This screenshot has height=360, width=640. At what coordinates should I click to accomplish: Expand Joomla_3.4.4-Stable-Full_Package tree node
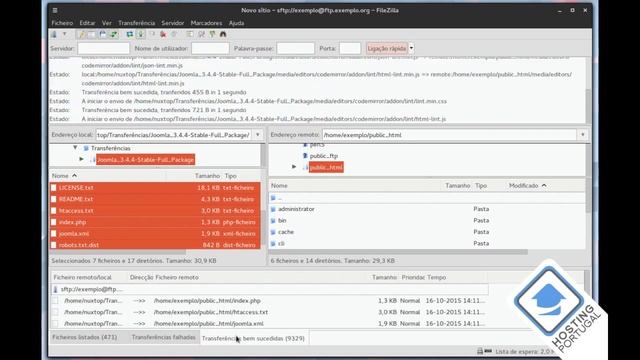click(x=81, y=159)
